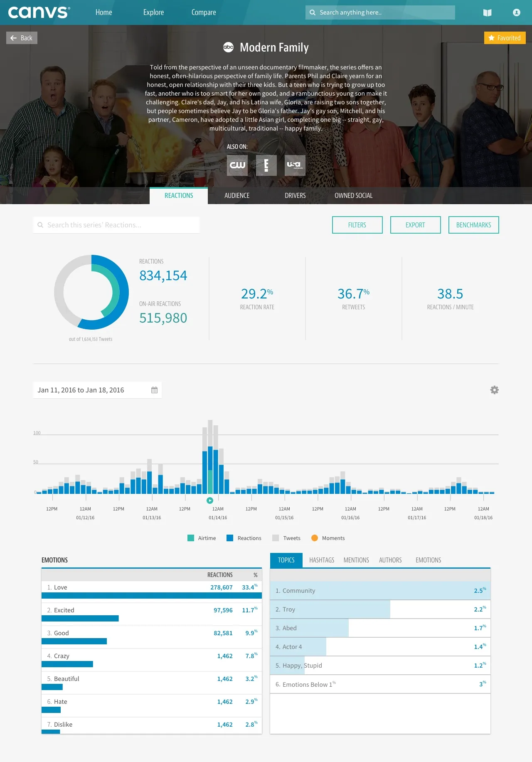
Task: Toggle the Favorited star button
Action: pyautogui.click(x=505, y=38)
